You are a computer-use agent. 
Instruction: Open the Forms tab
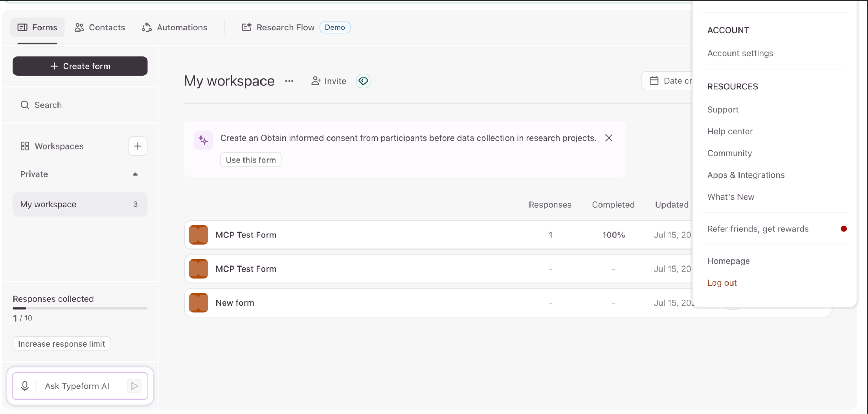pos(37,27)
